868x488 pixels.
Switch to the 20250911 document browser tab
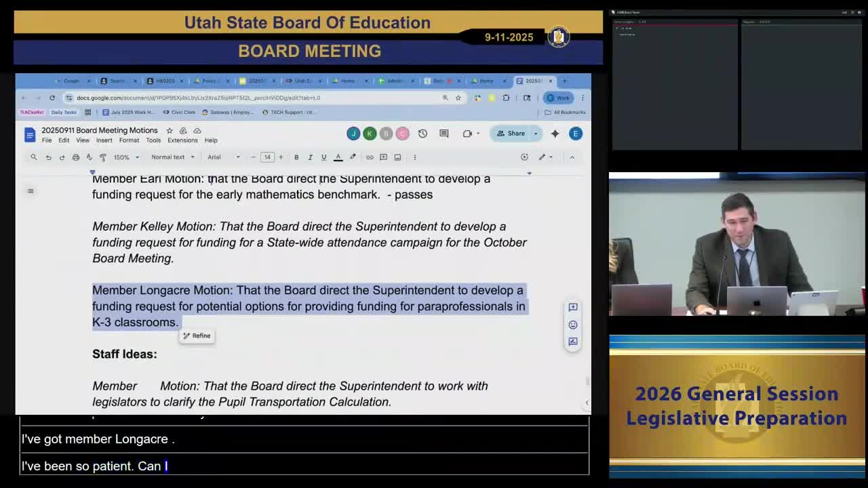tap(534, 81)
